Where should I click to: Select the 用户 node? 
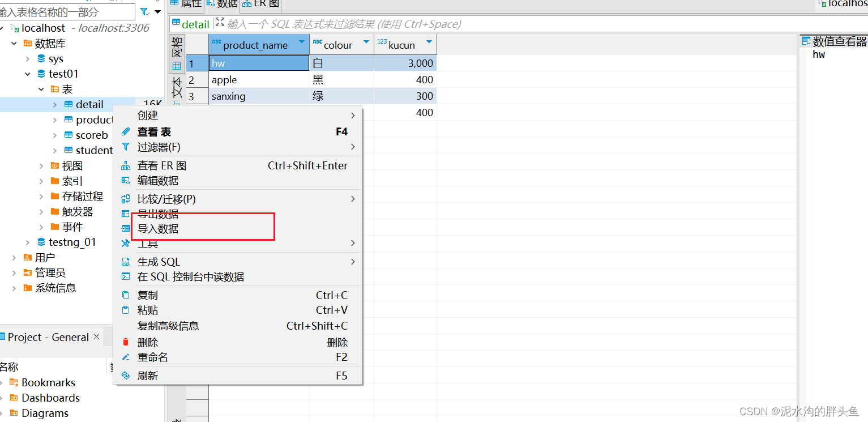[45, 258]
